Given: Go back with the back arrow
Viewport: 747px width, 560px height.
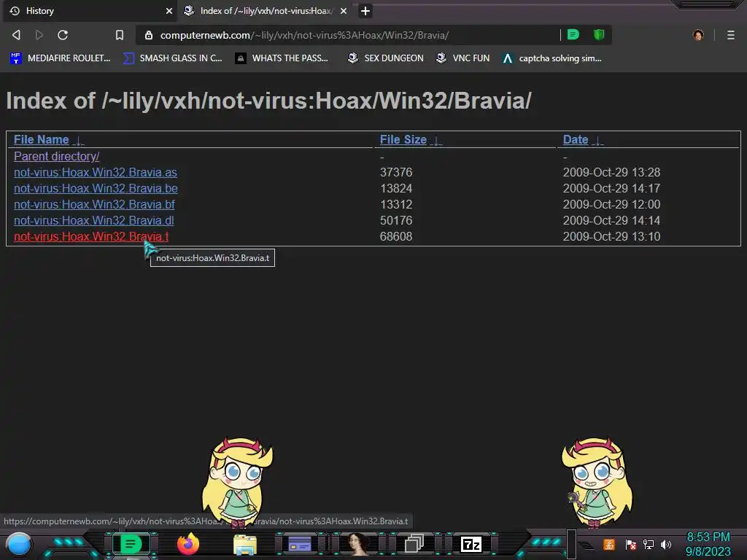Looking at the screenshot, I should [x=16, y=35].
